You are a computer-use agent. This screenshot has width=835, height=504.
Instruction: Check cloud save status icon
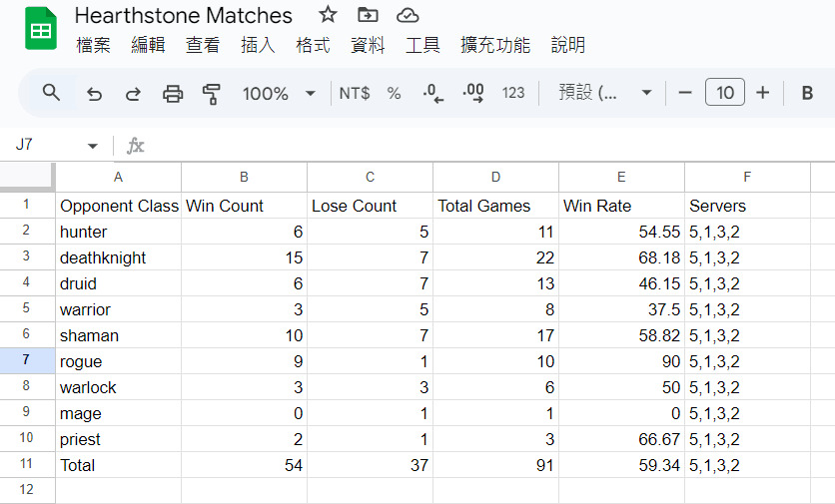coord(408,15)
